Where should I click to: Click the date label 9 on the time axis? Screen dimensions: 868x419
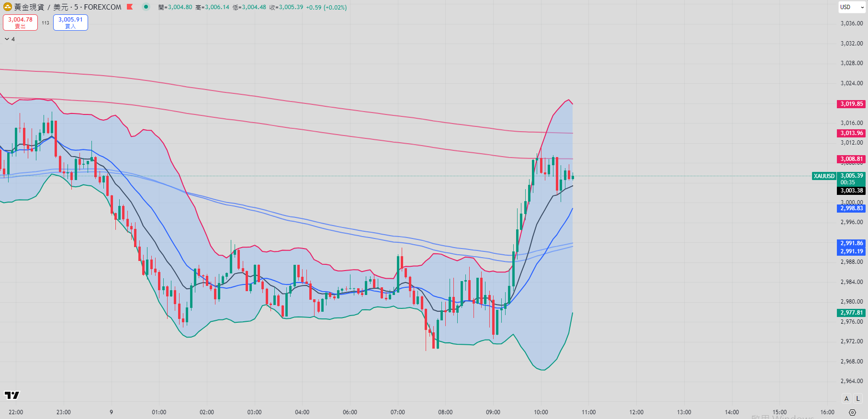(111, 412)
